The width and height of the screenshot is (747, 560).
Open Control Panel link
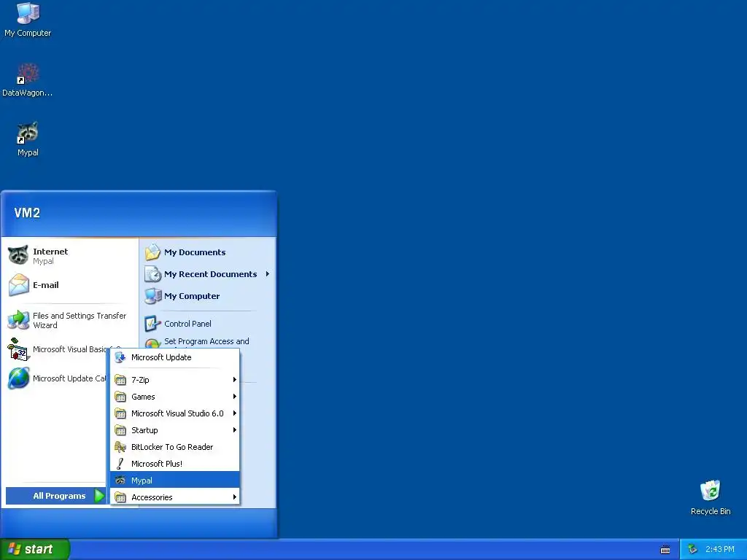187,324
